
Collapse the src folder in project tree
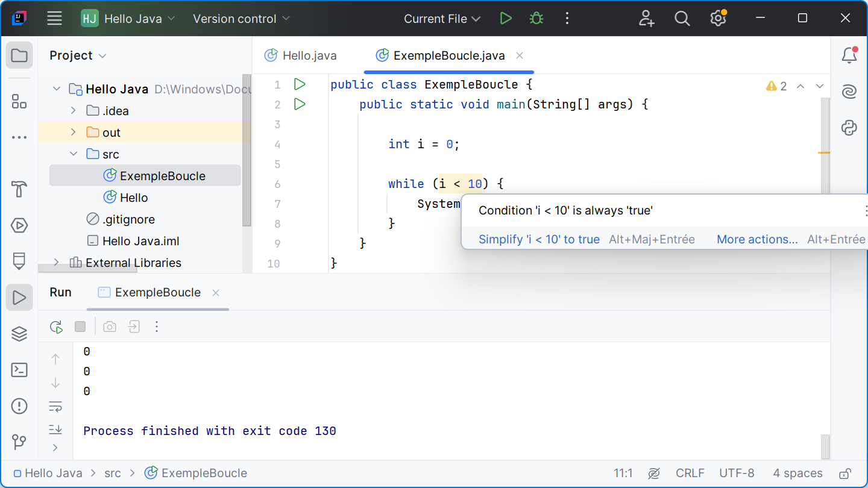click(x=74, y=154)
